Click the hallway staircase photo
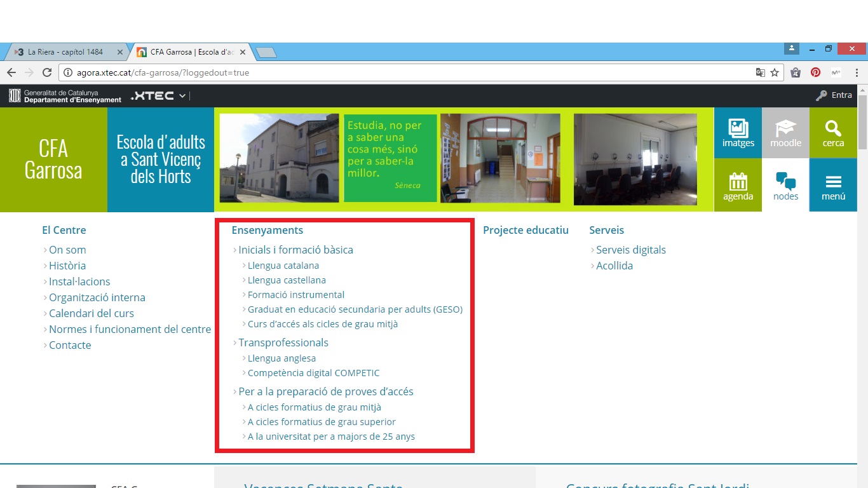This screenshot has height=488, width=868. click(x=500, y=158)
